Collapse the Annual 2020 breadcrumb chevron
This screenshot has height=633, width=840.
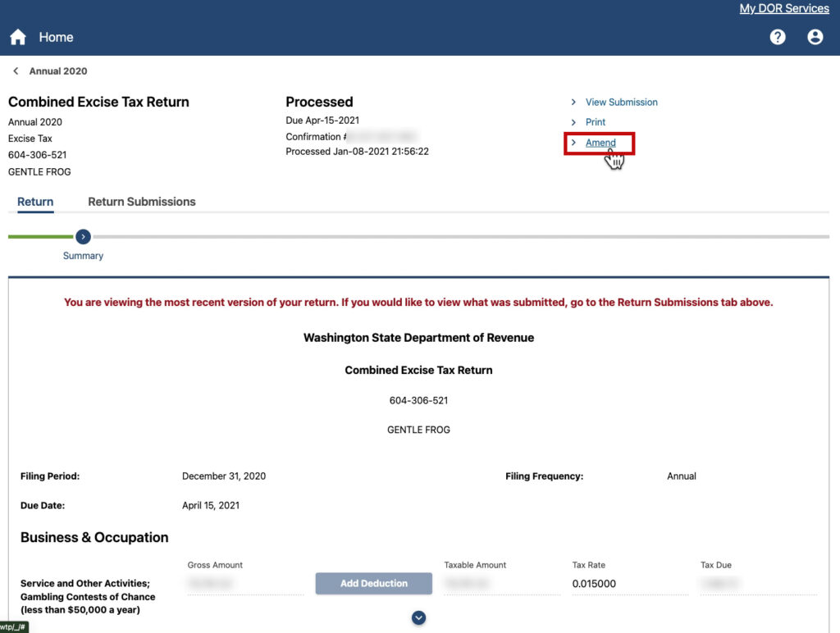(15, 71)
